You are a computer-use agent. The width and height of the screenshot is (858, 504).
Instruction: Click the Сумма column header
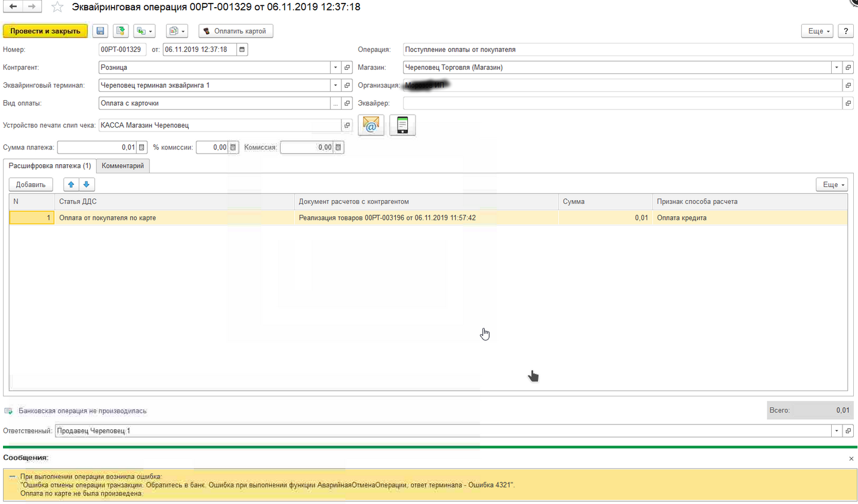click(x=605, y=202)
